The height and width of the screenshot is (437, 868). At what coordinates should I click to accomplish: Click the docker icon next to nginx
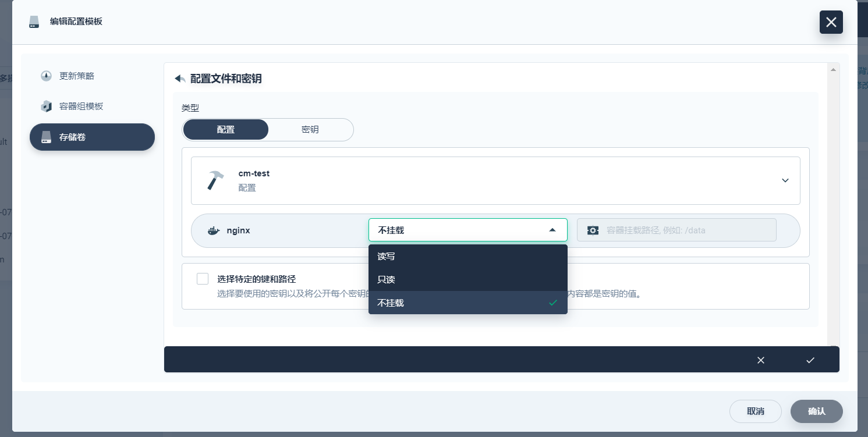pyautogui.click(x=214, y=230)
